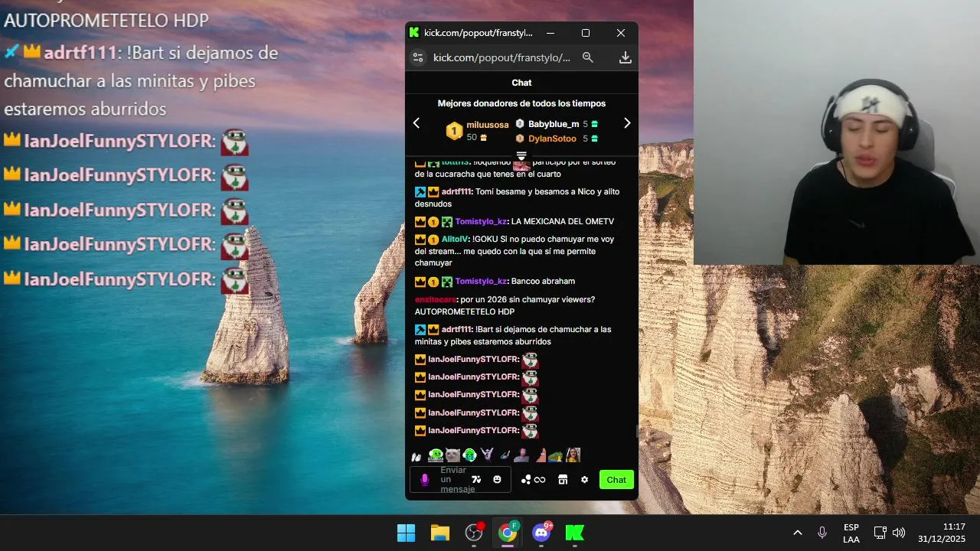
Task: Click crown badge next to AlitoIV
Action: coord(420,239)
